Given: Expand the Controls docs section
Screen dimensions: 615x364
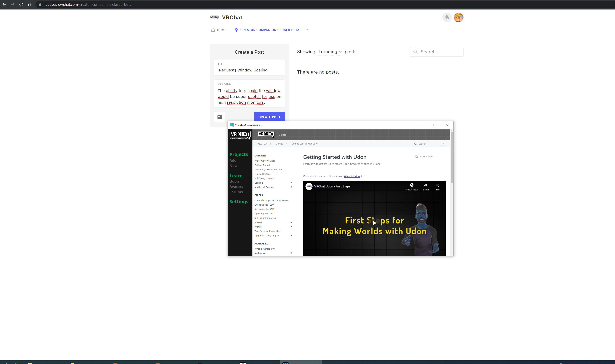Looking at the screenshot, I should (x=291, y=183).
